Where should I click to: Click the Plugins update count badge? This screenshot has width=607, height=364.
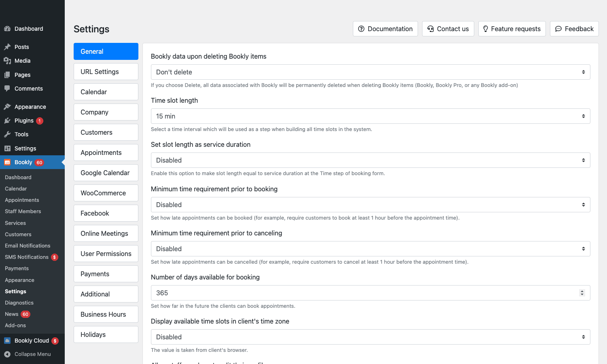pyautogui.click(x=40, y=121)
